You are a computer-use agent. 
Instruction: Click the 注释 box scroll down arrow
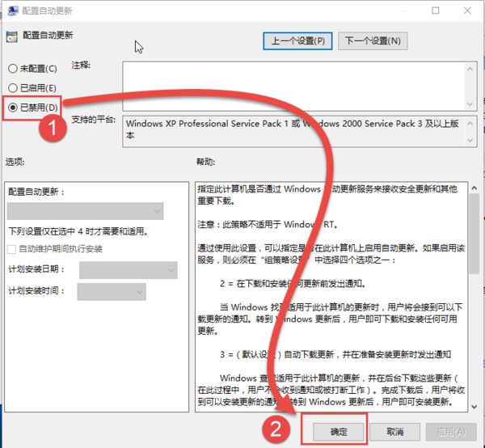point(470,104)
